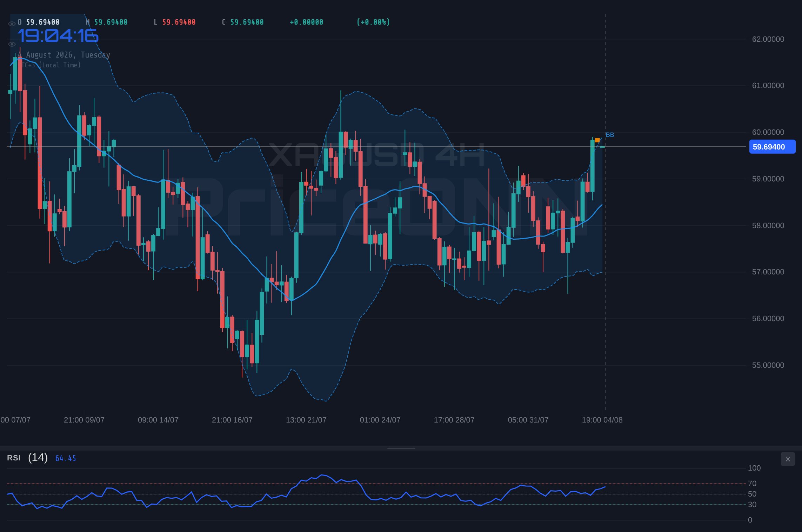Click the 58.00000 price axis label
The width and height of the screenshot is (802, 532).
pos(768,226)
